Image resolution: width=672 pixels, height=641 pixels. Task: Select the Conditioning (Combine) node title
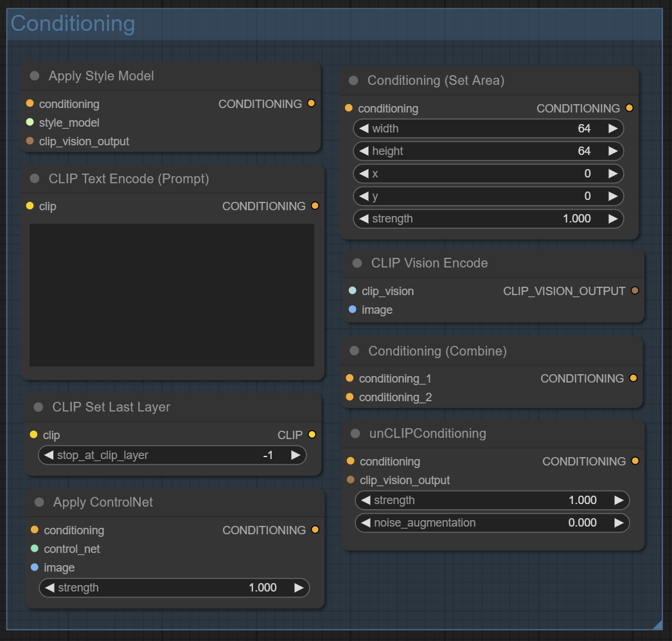click(x=437, y=351)
